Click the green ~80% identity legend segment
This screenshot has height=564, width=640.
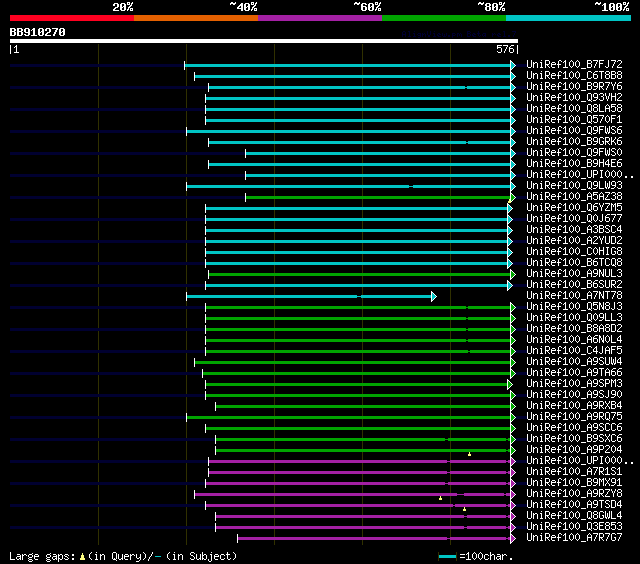(x=444, y=18)
